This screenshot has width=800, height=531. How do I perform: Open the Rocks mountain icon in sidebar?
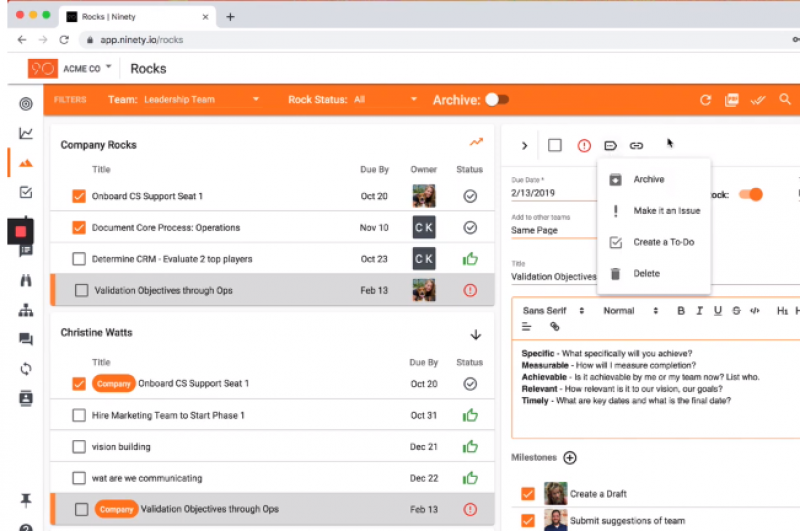click(x=26, y=162)
